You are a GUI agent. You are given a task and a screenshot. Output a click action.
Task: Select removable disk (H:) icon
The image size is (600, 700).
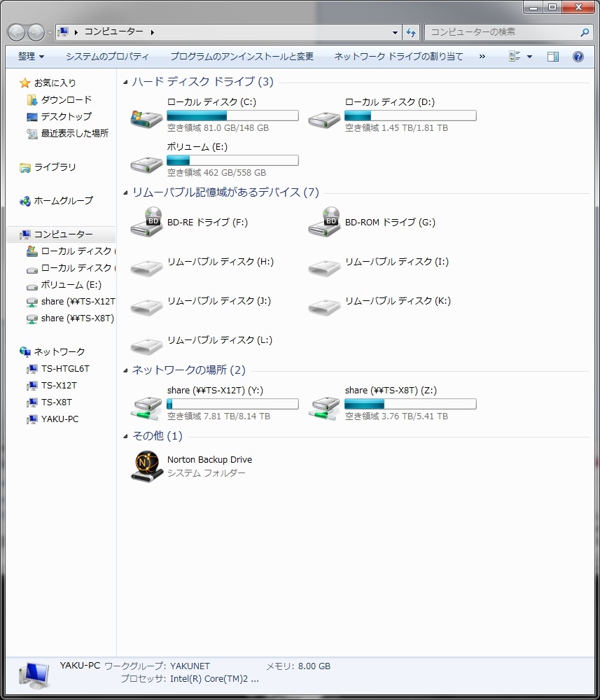point(146,268)
